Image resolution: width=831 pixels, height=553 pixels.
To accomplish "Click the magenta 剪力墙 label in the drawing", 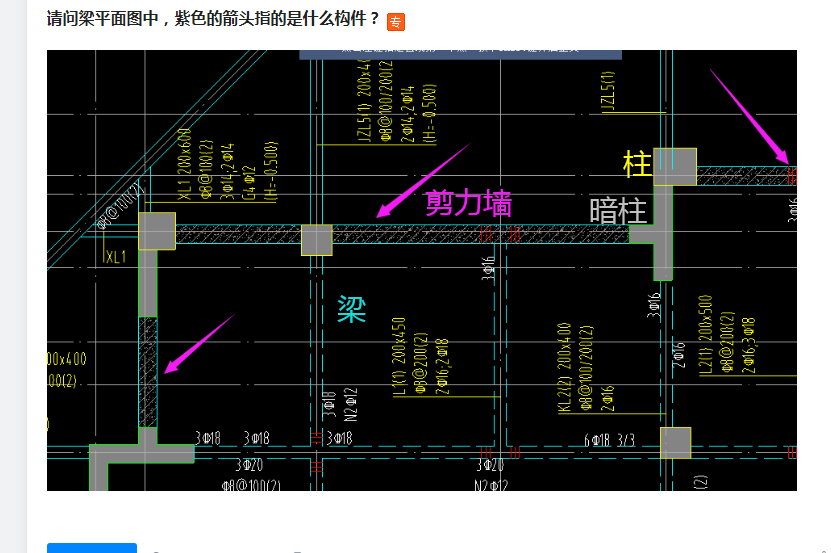I will coord(468,203).
